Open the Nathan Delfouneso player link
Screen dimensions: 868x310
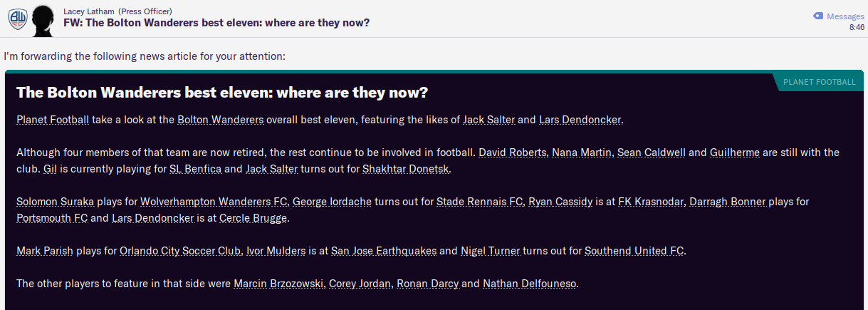[x=530, y=284]
